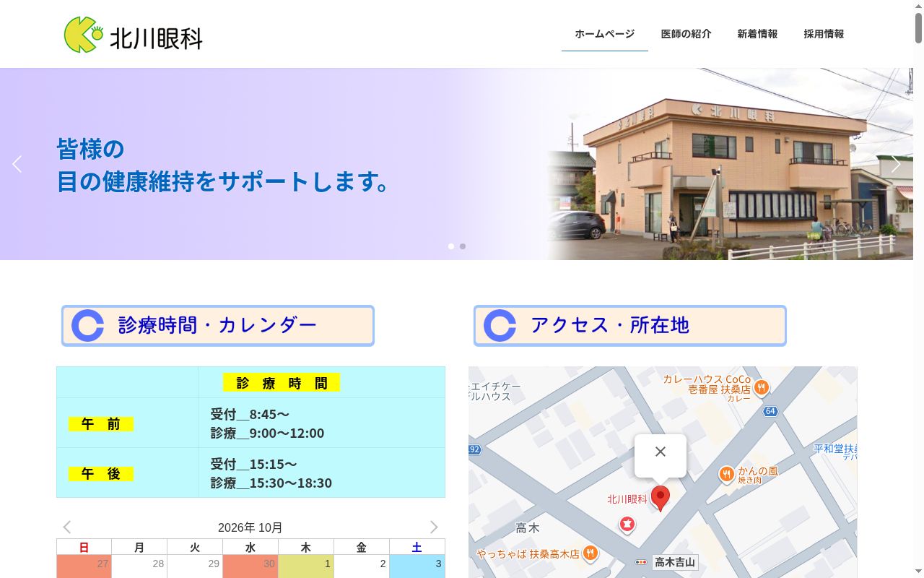The height and width of the screenshot is (578, 924).
Task: Open the ホームページ menu item
Action: 605,34
